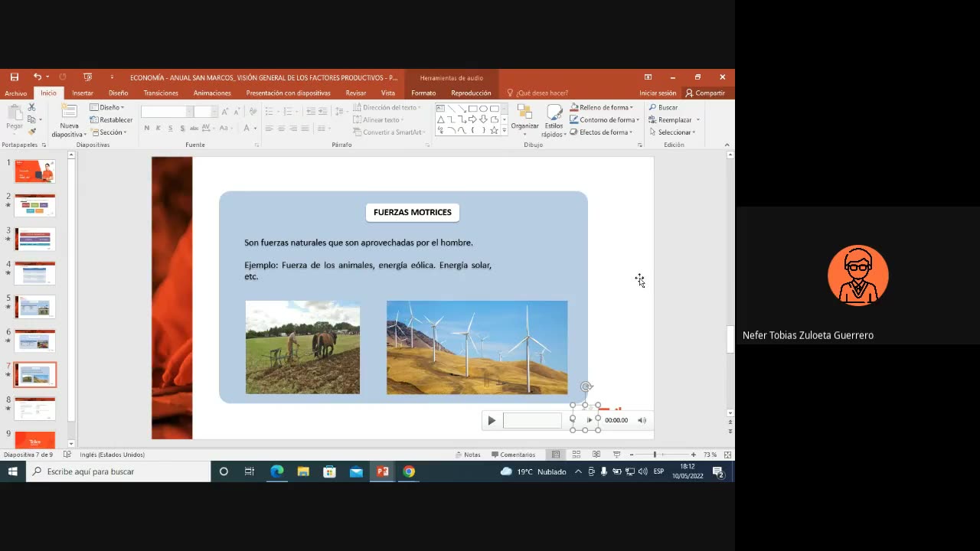The width and height of the screenshot is (980, 551).
Task: Switch to the Insertar tab
Action: (x=83, y=93)
